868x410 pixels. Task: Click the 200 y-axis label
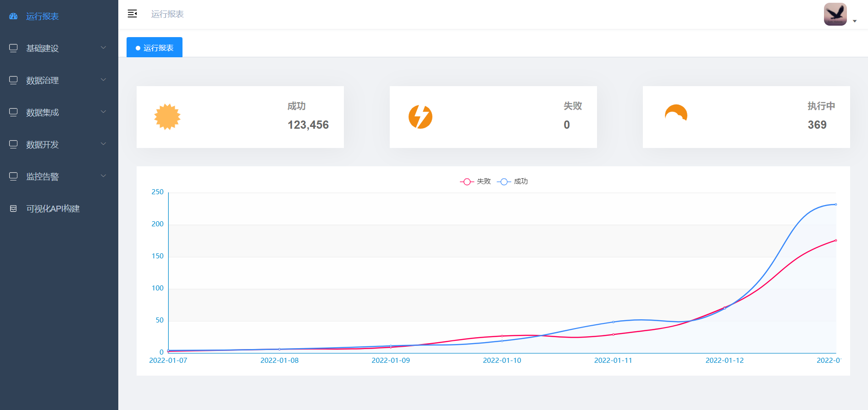click(158, 224)
